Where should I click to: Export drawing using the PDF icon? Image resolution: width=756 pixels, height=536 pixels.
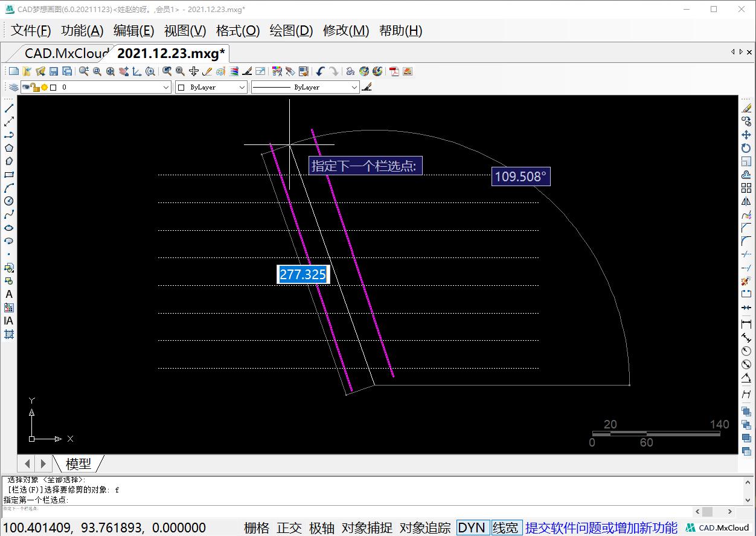pyautogui.click(x=394, y=71)
